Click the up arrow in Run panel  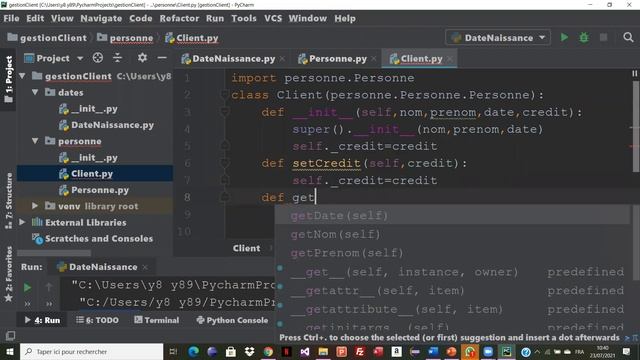pyautogui.click(x=49, y=287)
